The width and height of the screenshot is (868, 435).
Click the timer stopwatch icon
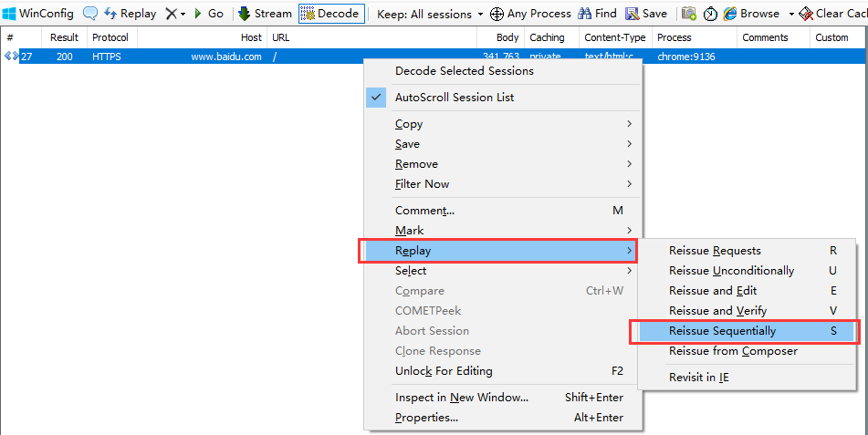(709, 14)
